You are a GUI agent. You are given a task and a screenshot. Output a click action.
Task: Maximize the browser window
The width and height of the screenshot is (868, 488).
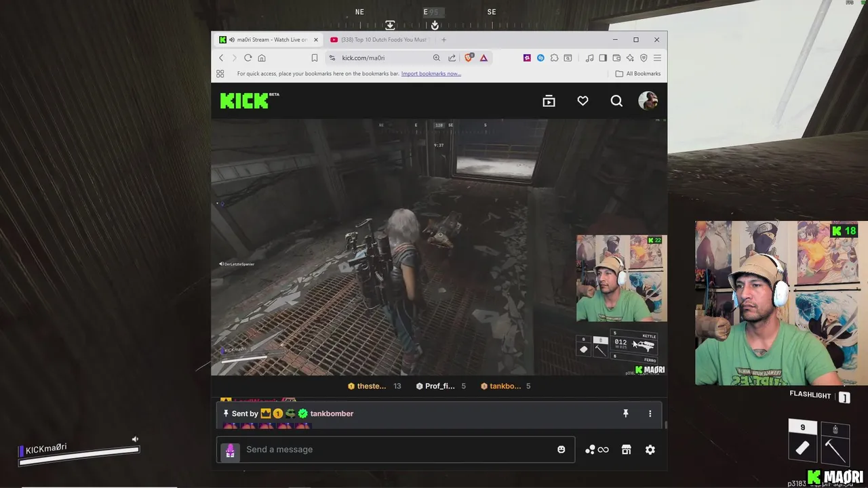pyautogui.click(x=636, y=40)
